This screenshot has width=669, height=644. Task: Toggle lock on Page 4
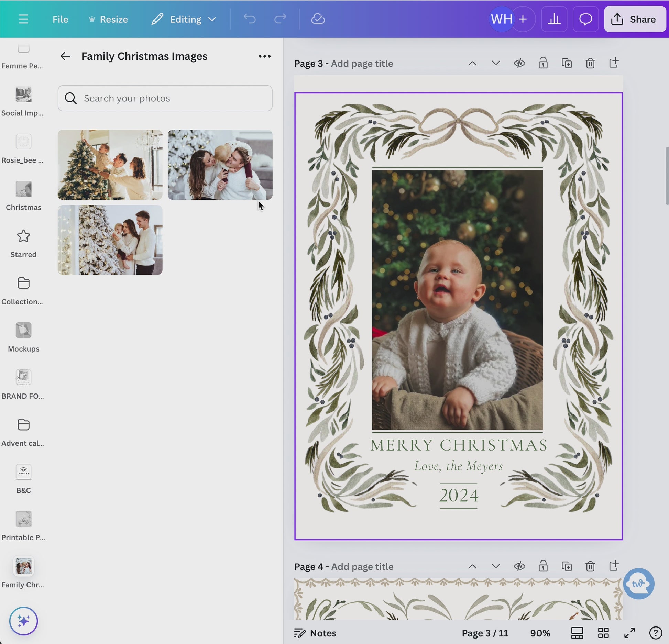tap(543, 566)
